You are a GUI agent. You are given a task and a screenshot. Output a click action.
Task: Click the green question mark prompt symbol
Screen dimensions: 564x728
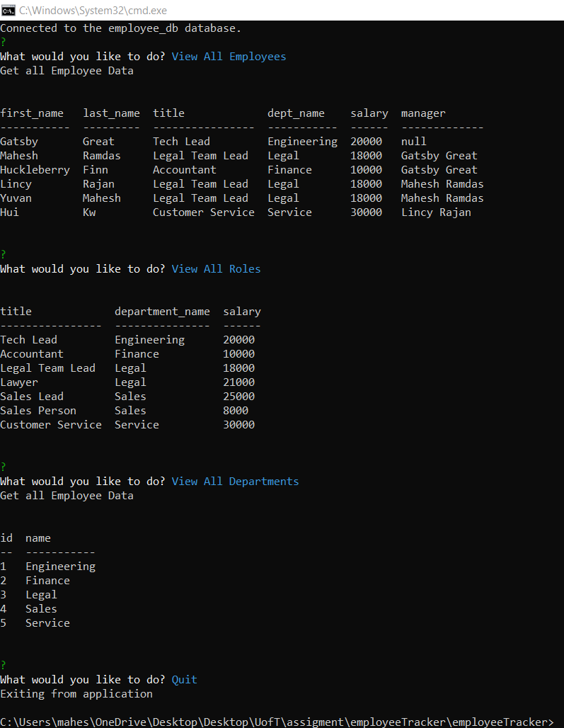coord(3,42)
